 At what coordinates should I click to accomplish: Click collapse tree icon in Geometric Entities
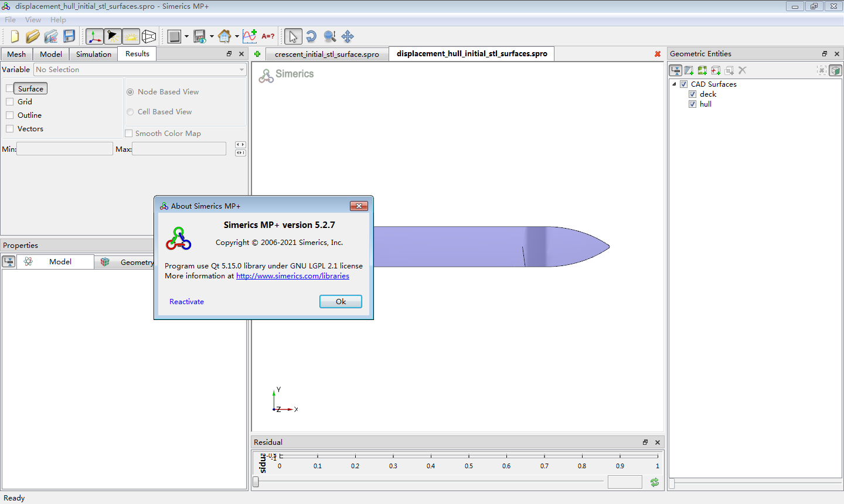click(676, 70)
